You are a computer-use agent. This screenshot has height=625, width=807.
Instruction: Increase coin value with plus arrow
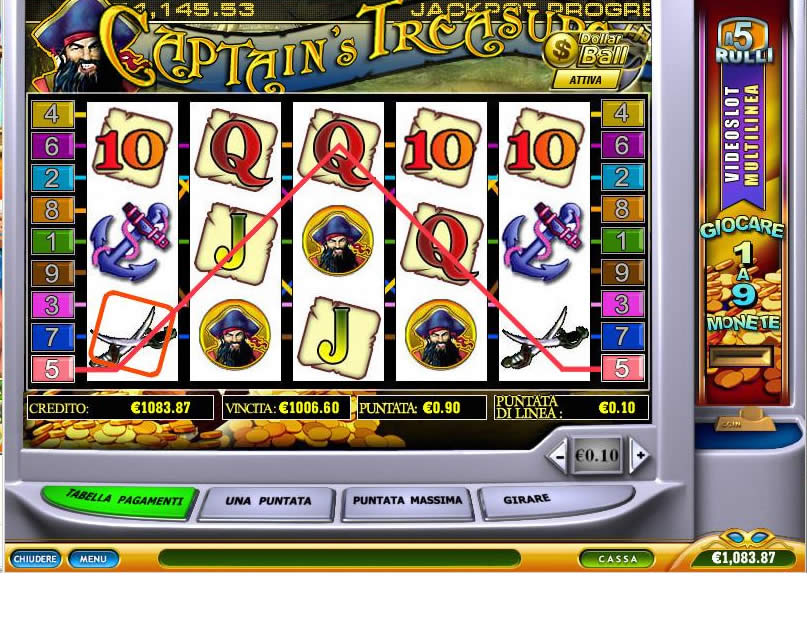[x=640, y=455]
